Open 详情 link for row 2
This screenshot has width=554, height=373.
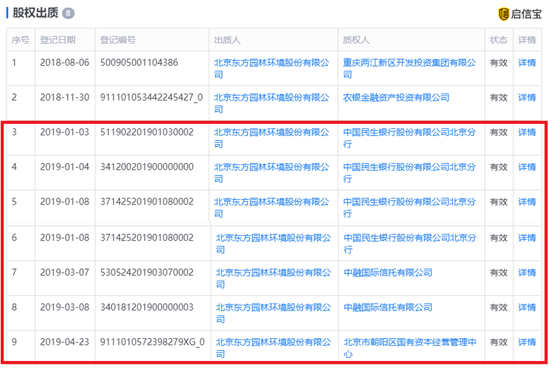(527, 97)
